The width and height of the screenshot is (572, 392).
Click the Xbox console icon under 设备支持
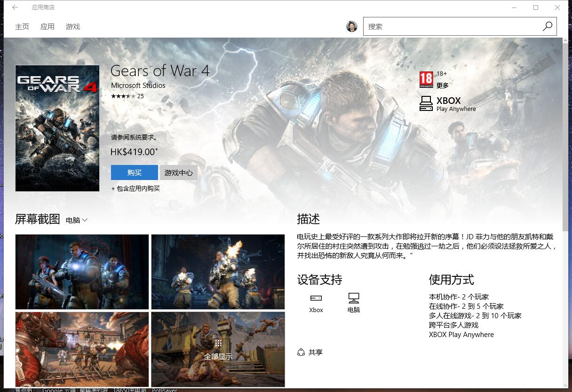[x=316, y=298]
